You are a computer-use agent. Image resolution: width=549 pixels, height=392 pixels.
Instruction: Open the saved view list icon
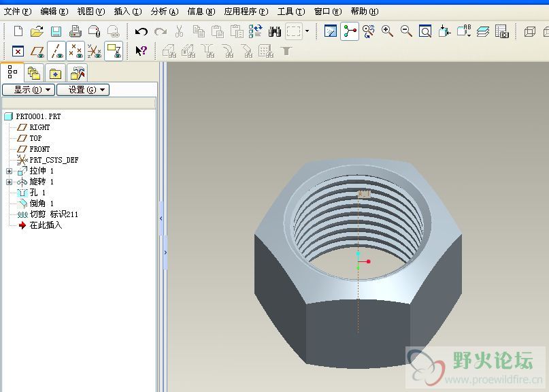(x=464, y=31)
